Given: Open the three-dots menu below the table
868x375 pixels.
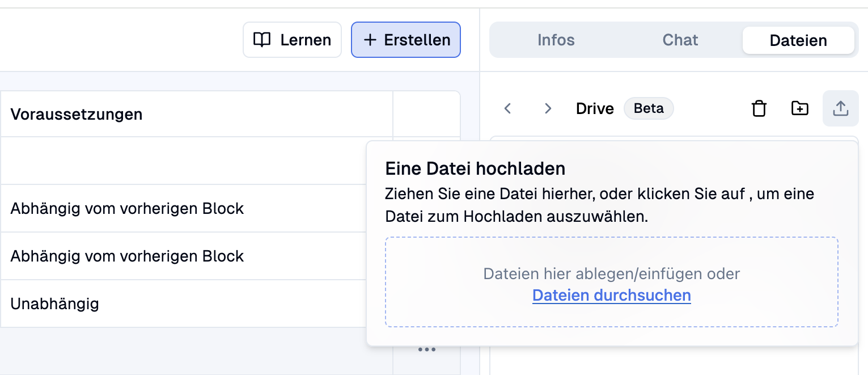Looking at the screenshot, I should pos(427,349).
